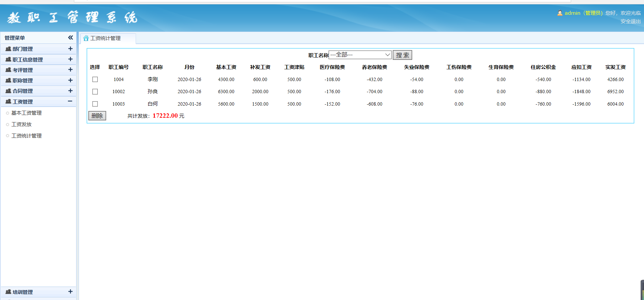
Task: Check the box for employee 李刚
Action: (95, 79)
